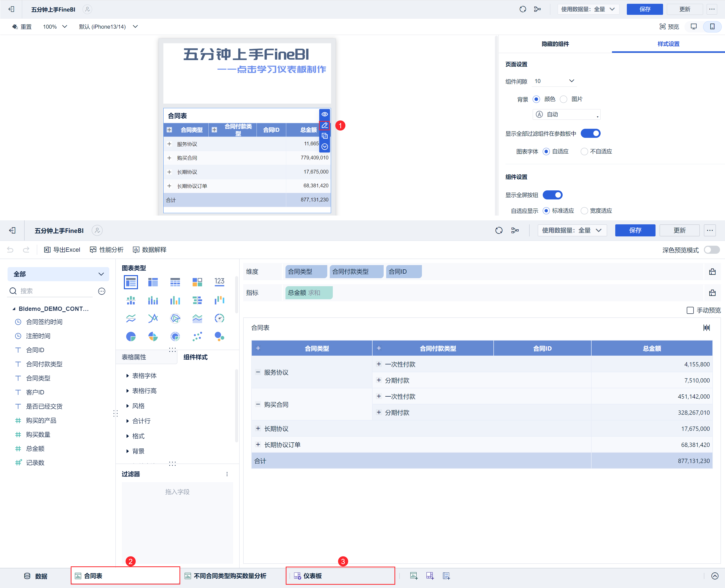Click the scatter plot chart type icon

[x=197, y=336]
